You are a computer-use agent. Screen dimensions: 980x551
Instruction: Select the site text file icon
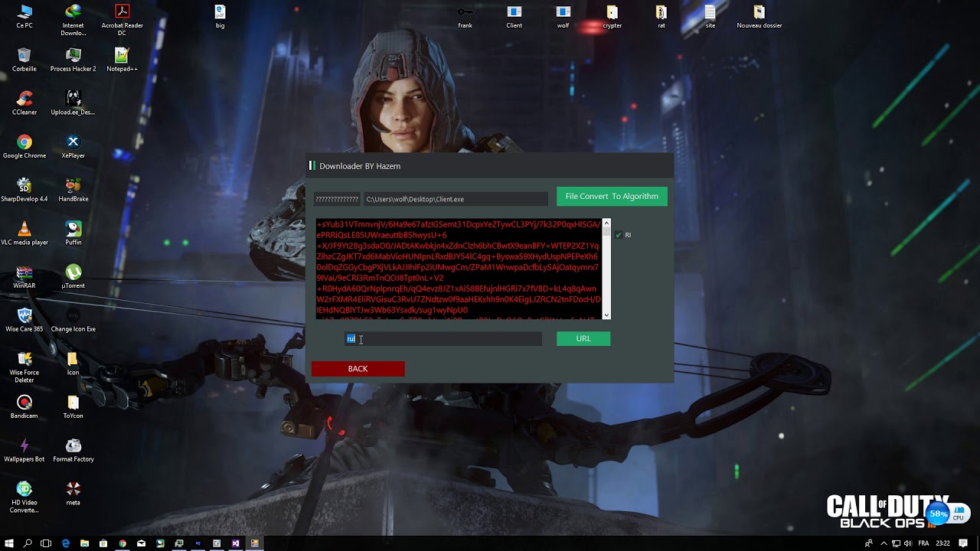[710, 17]
